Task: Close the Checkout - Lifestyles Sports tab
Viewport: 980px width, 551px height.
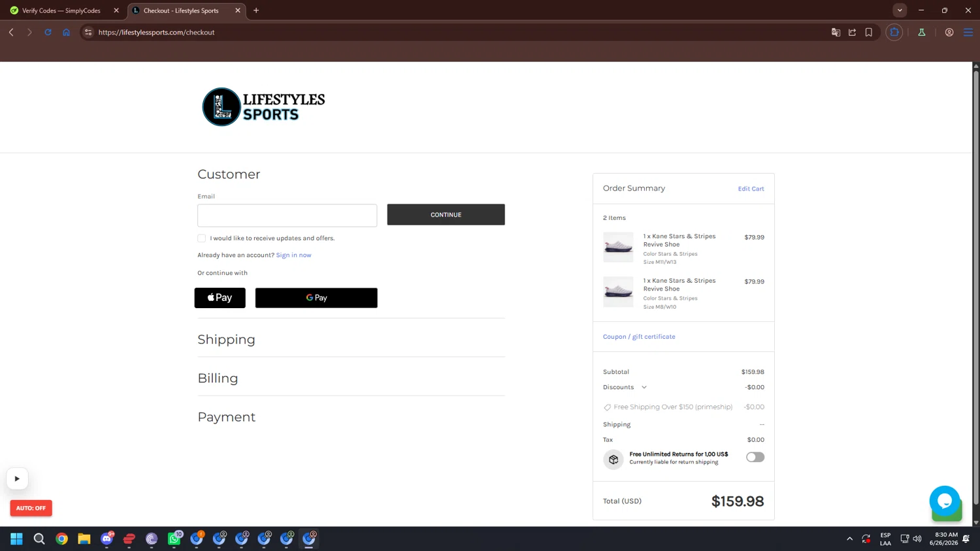Action: pos(238,10)
